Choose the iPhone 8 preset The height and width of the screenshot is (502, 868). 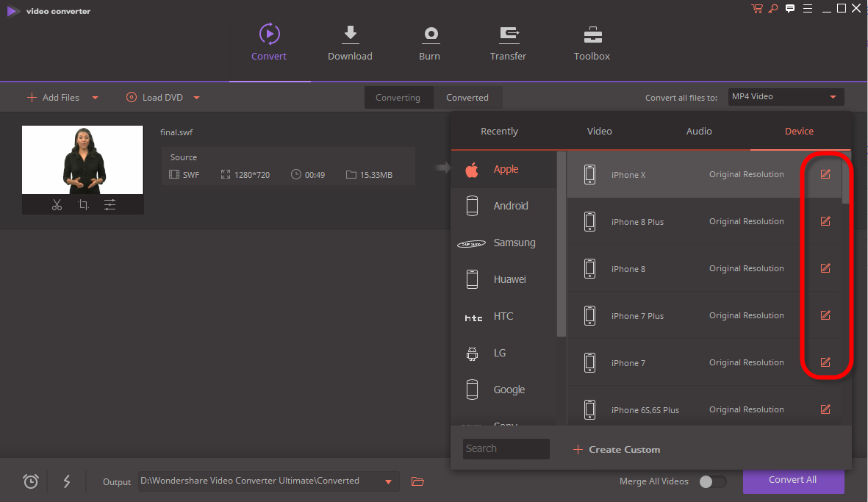[704, 268]
